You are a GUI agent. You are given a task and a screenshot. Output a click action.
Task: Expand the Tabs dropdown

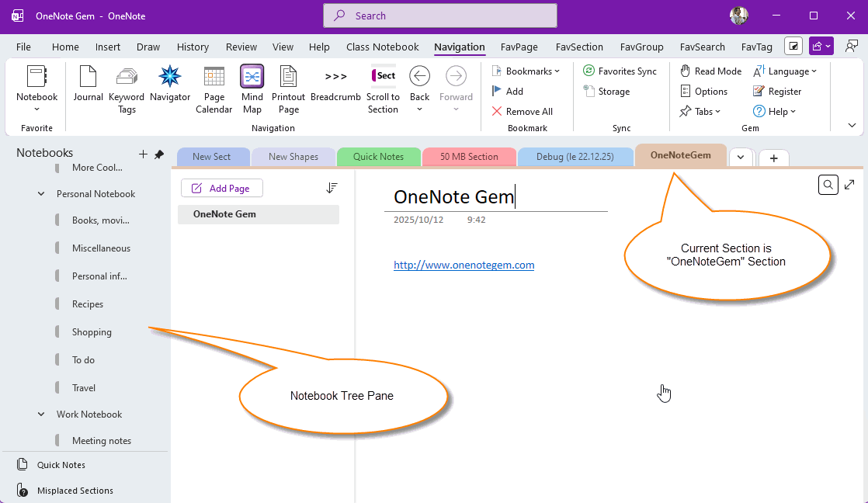coord(700,111)
